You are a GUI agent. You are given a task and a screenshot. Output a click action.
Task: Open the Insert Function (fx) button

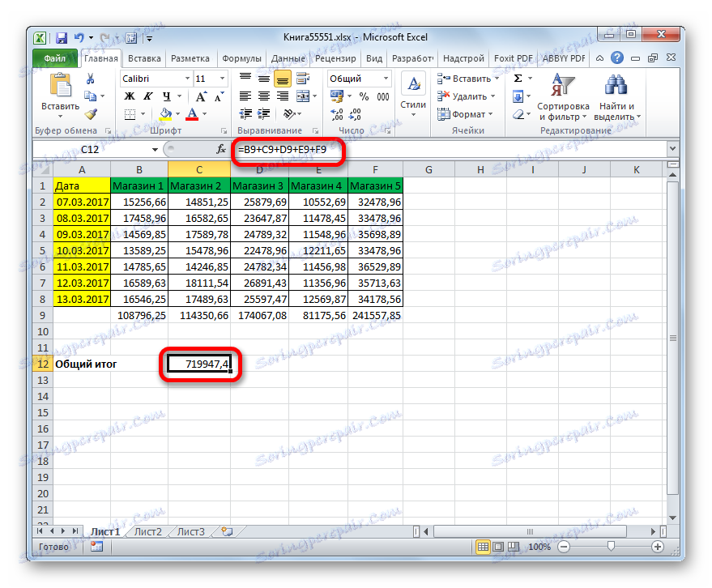pyautogui.click(x=220, y=149)
